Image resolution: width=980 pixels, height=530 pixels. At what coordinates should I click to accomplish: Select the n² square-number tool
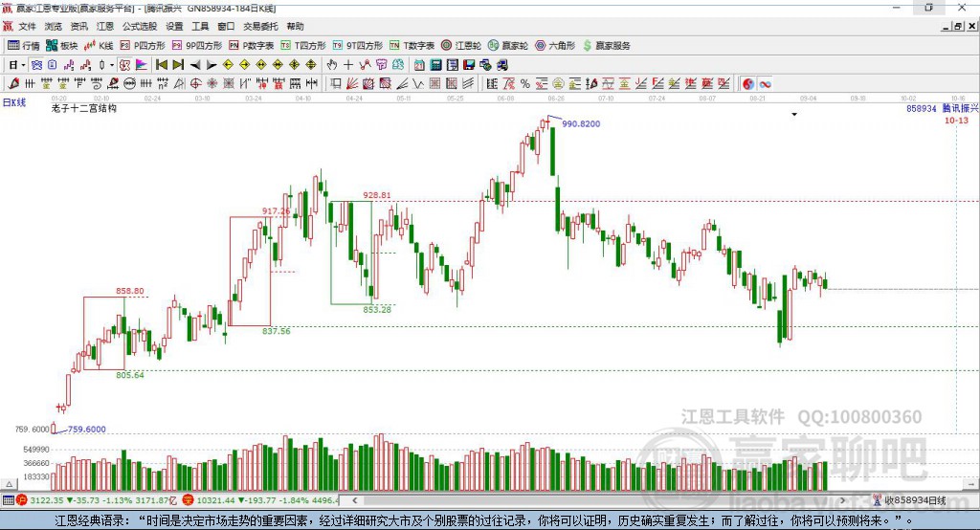point(163,84)
